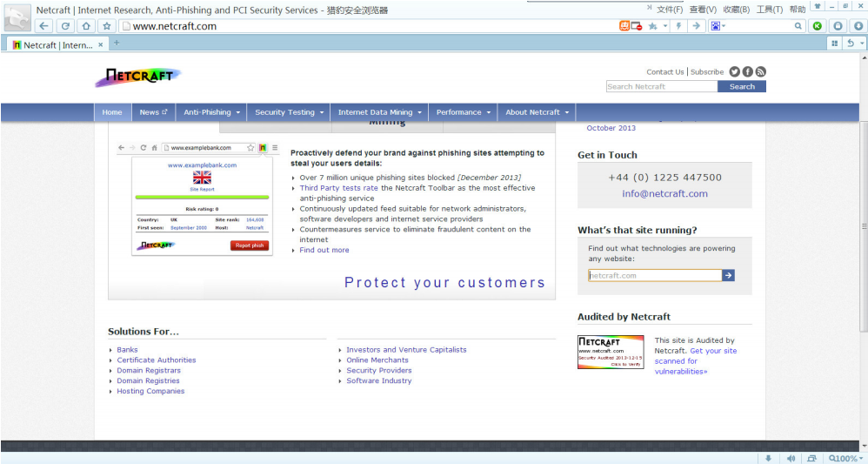Open the Certificate Authorities link
The width and height of the screenshot is (868, 464).
pyautogui.click(x=156, y=360)
